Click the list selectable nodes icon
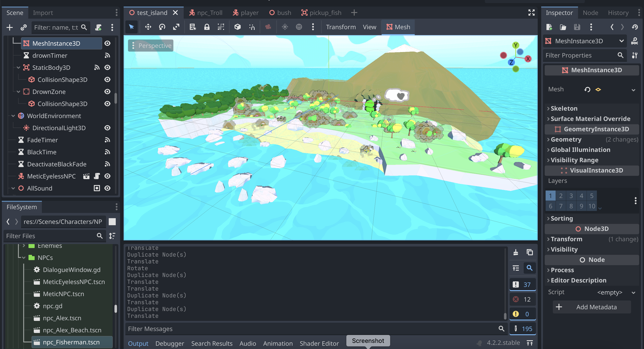 (x=192, y=27)
